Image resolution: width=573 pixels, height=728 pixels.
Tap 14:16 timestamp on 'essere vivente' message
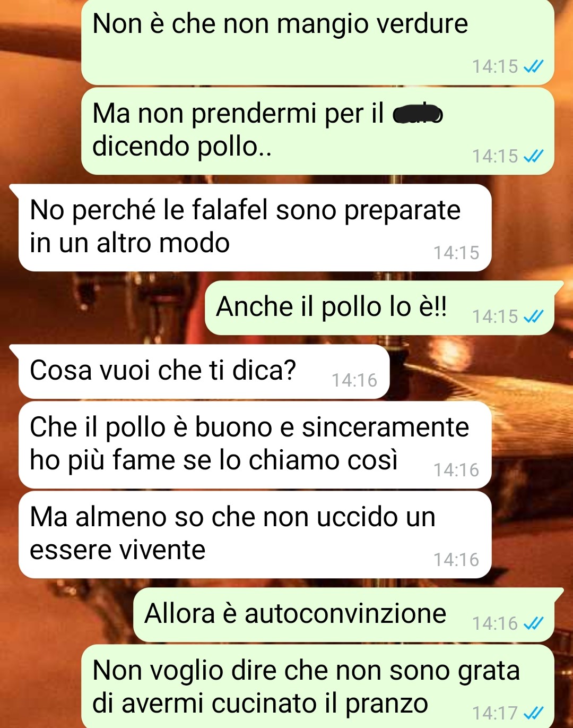pyautogui.click(x=456, y=560)
